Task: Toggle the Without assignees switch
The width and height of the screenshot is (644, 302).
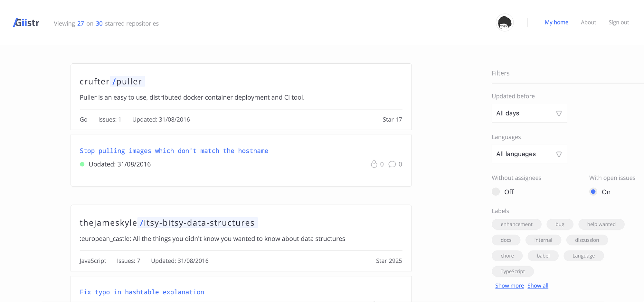Action: (496, 192)
